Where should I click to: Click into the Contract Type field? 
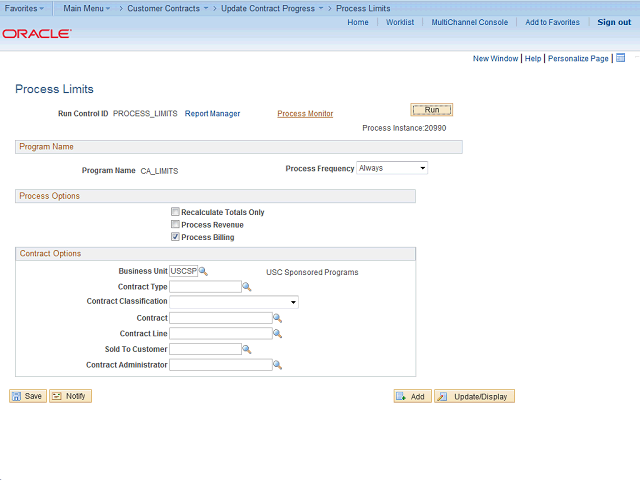pyautogui.click(x=205, y=287)
